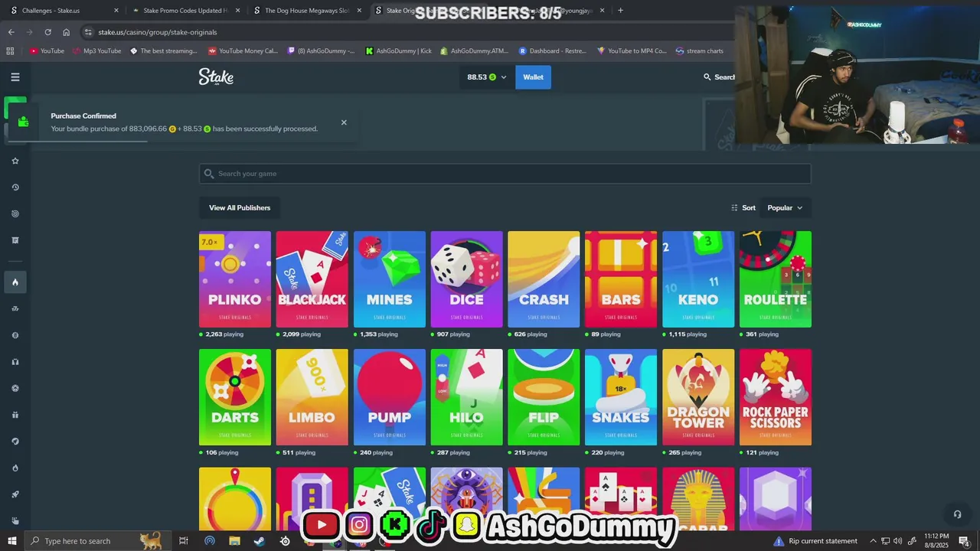The height and width of the screenshot is (551, 980).
Task: Open the Pump game tile
Action: pos(390,397)
